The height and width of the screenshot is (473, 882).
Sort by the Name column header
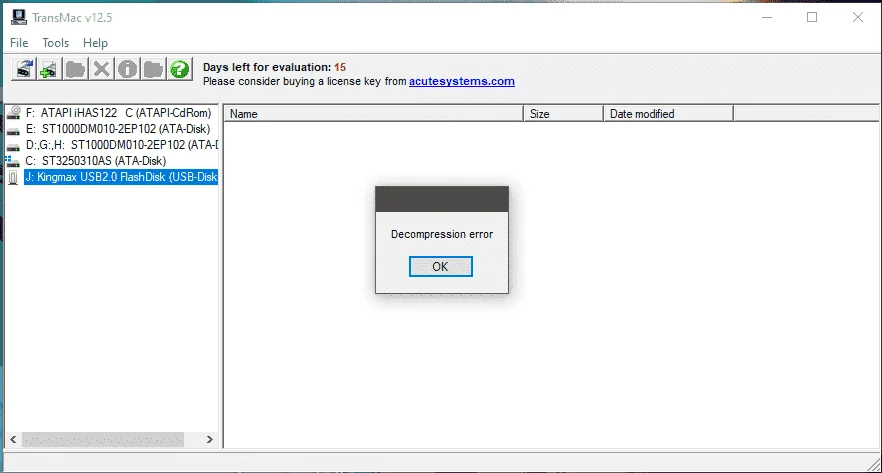[374, 114]
